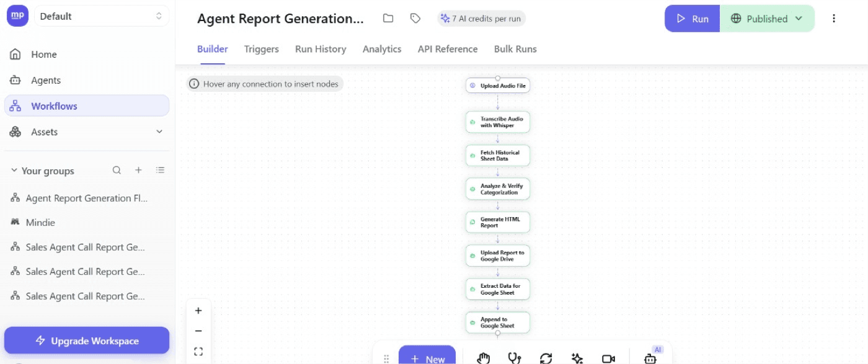Select Analyze & Verify Categorization node
The image size is (868, 364).
(498, 189)
